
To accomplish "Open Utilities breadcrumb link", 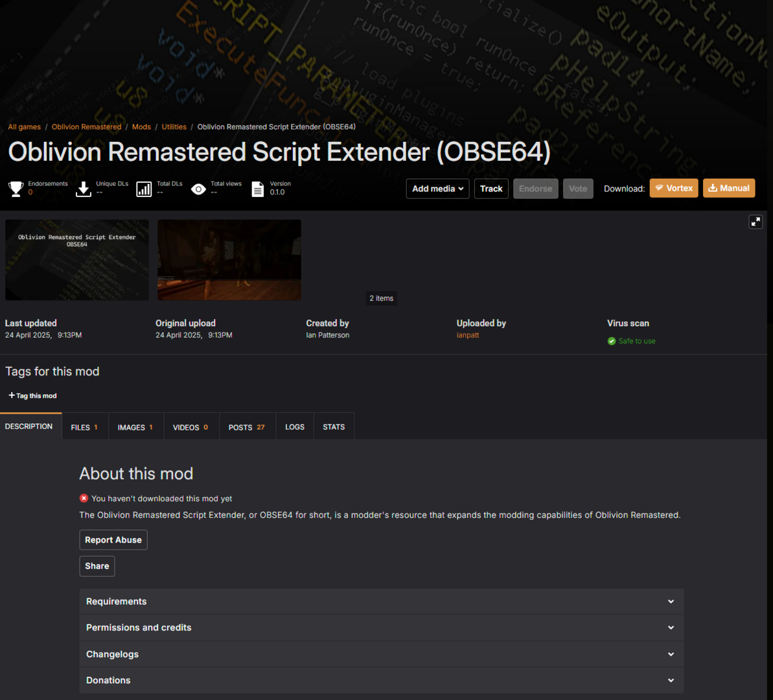I will [174, 127].
